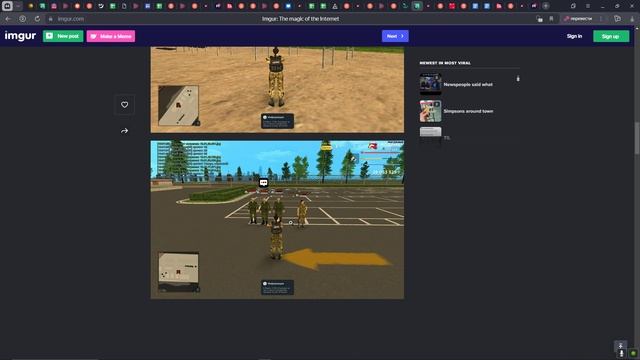Open the downloads icon in browser toolbar
This screenshot has height=360, width=640.
click(632, 19)
